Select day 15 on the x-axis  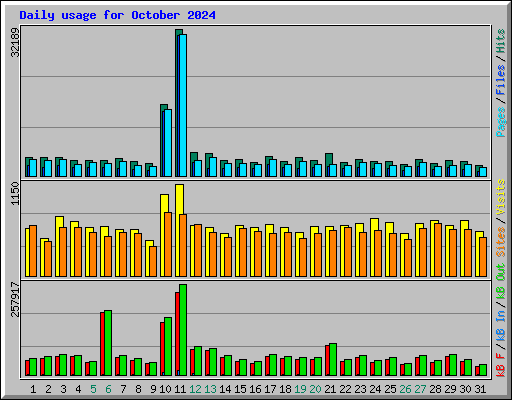[x=240, y=389]
